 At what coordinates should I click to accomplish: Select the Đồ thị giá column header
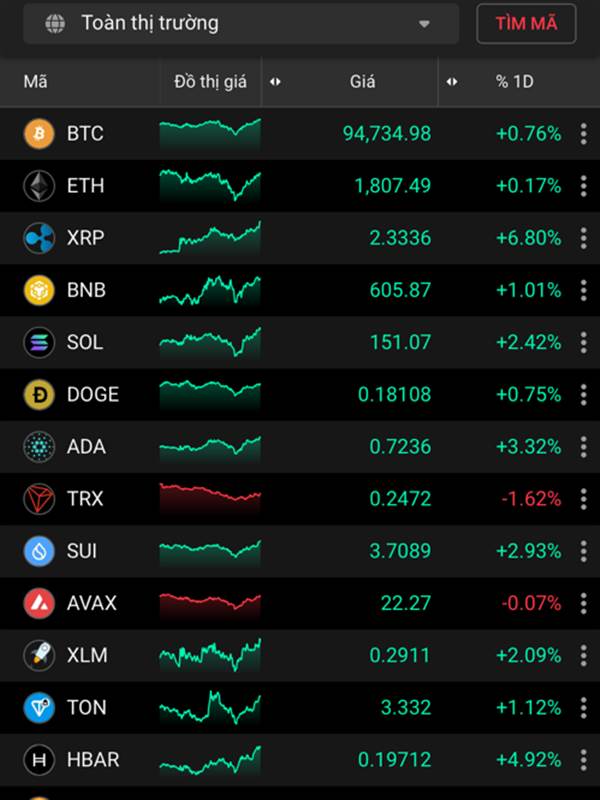(210, 82)
